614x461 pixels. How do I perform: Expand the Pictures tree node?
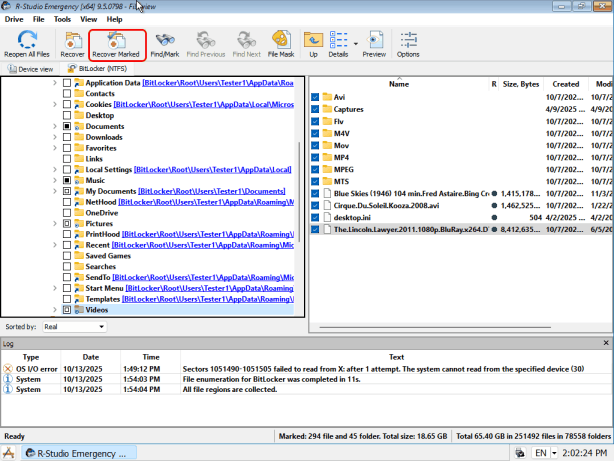coord(55,224)
